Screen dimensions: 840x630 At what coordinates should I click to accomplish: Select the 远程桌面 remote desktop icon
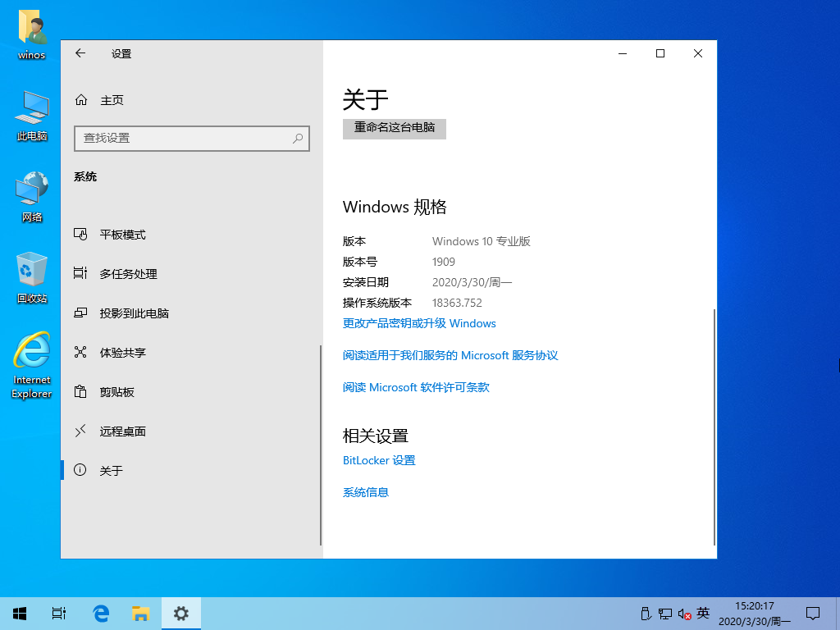[x=80, y=431]
